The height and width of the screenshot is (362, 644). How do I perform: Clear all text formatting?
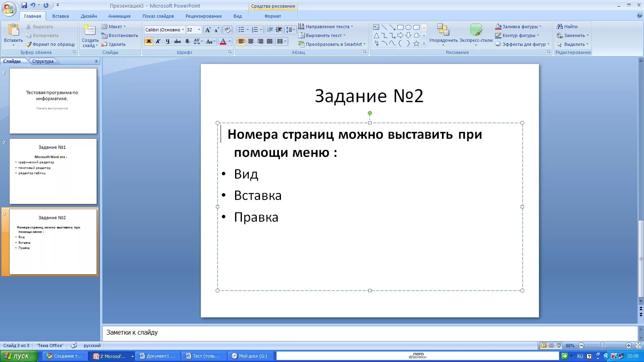click(227, 30)
